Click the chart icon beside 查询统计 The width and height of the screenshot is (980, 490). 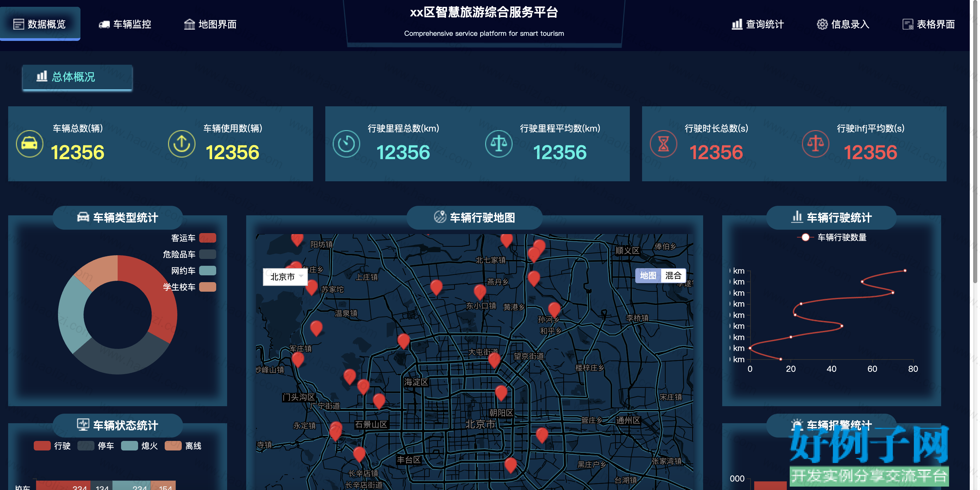(x=737, y=24)
